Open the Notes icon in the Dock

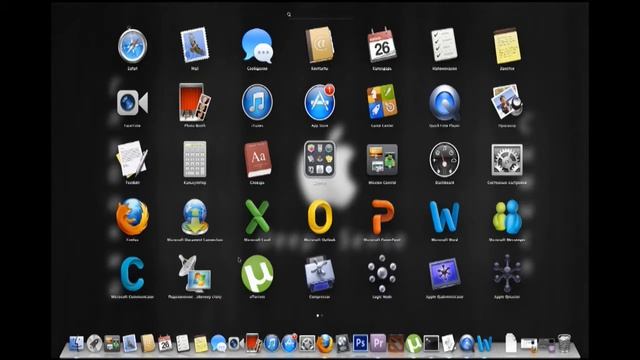click(201, 344)
